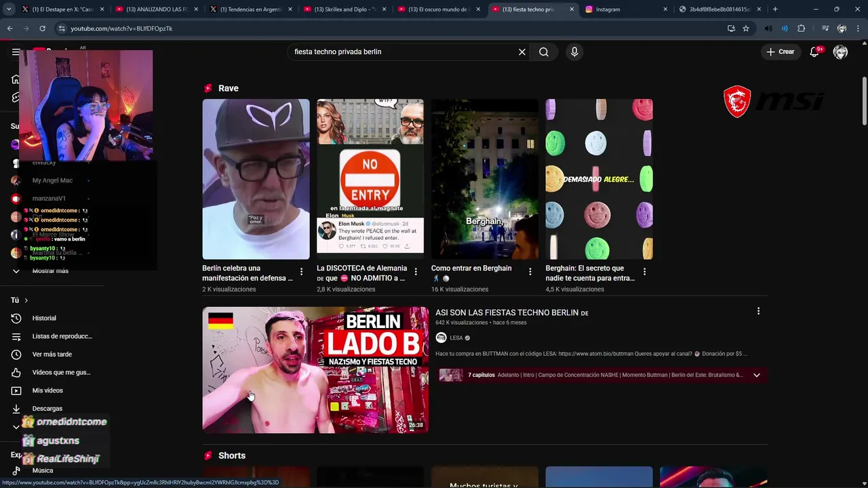Click the page vertical scrollbar
The image size is (868, 488).
pos(864,100)
